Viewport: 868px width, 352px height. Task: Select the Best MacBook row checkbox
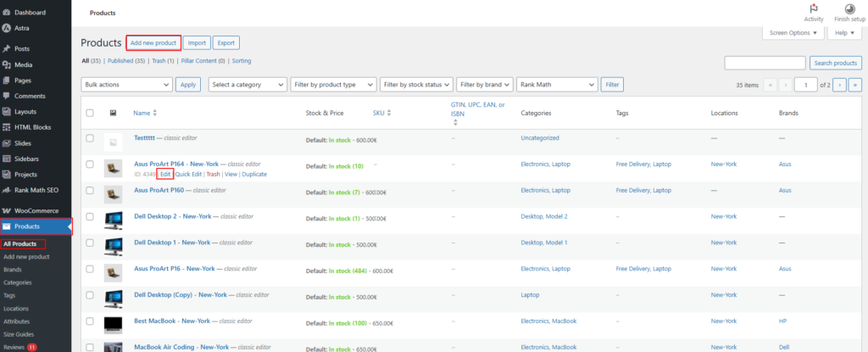point(90,321)
